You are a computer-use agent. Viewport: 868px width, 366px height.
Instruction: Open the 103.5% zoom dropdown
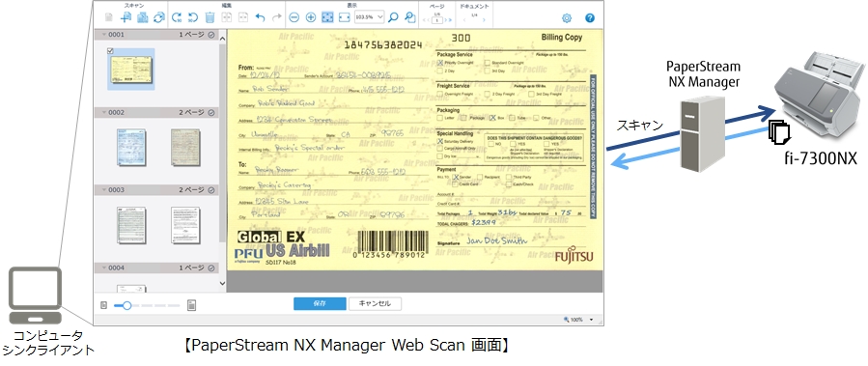click(369, 17)
